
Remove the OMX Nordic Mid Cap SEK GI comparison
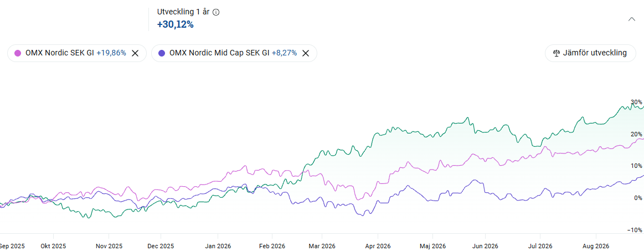pyautogui.click(x=306, y=53)
